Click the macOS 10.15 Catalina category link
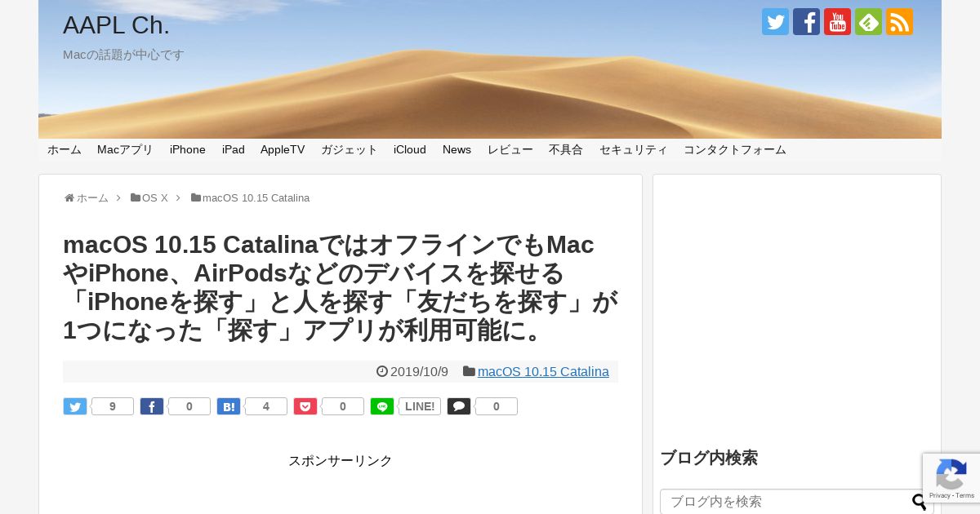Image resolution: width=980 pixels, height=514 pixels. click(x=543, y=372)
